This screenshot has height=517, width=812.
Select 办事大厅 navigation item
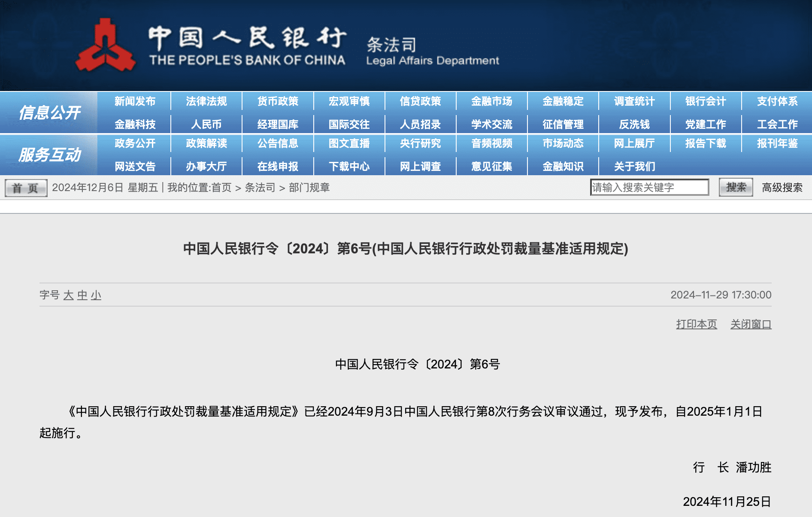pos(206,167)
